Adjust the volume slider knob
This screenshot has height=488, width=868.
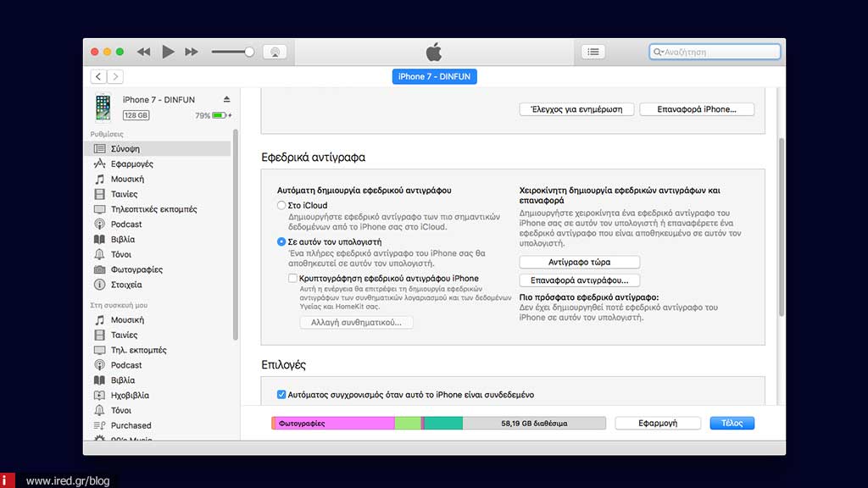click(x=249, y=52)
